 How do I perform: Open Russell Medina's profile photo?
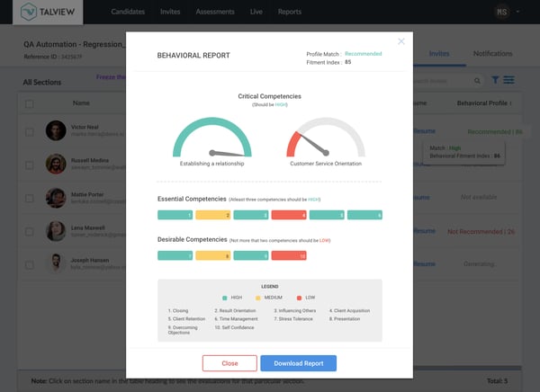(56, 164)
